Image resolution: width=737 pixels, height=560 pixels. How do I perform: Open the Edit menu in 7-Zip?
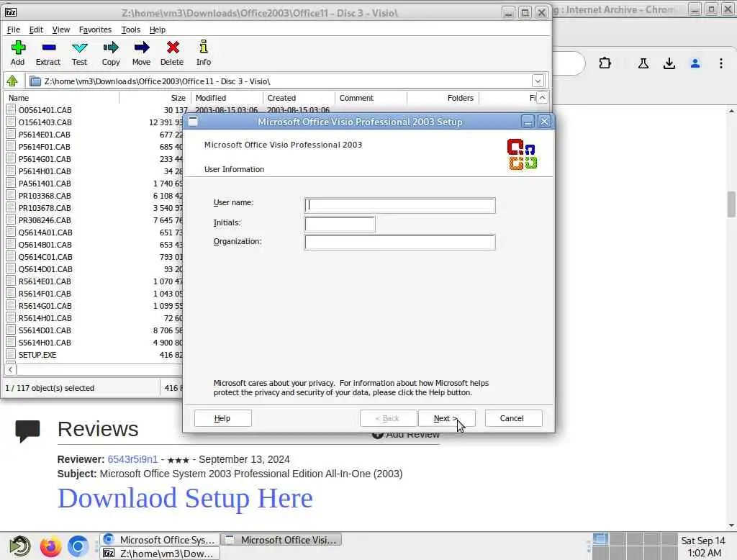click(x=36, y=30)
